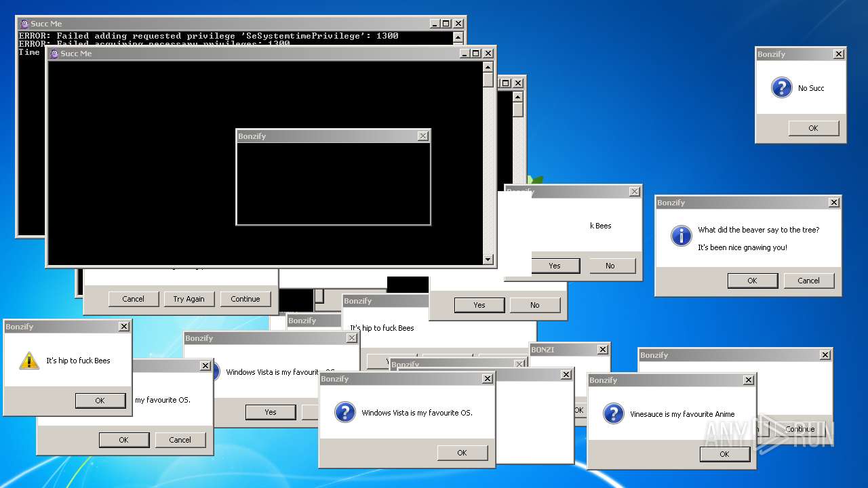Close the No Succ dialog
This screenshot has height=488, width=868.
(x=839, y=54)
